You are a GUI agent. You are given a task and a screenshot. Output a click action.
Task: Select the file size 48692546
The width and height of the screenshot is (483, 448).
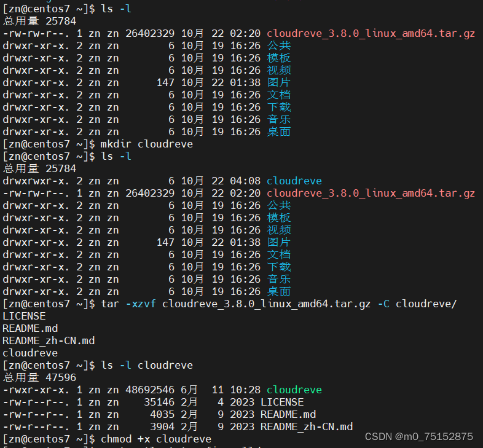coord(150,390)
